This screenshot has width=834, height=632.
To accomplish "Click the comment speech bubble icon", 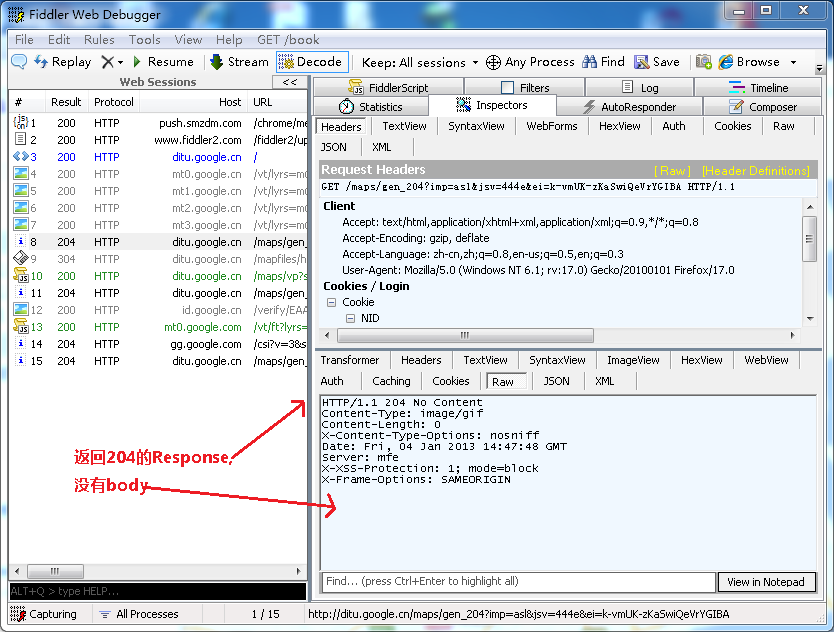I will pos(18,62).
